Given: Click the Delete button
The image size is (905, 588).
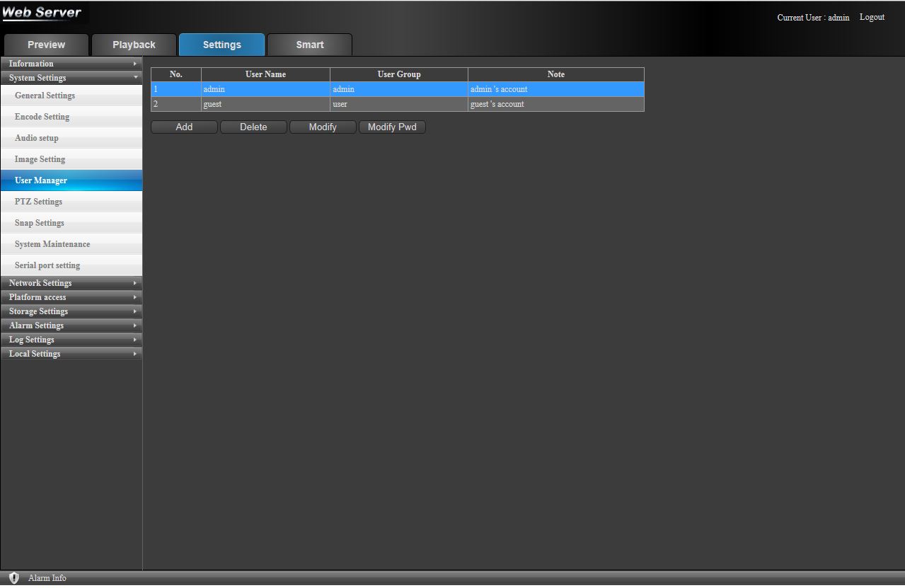Looking at the screenshot, I should 253,127.
